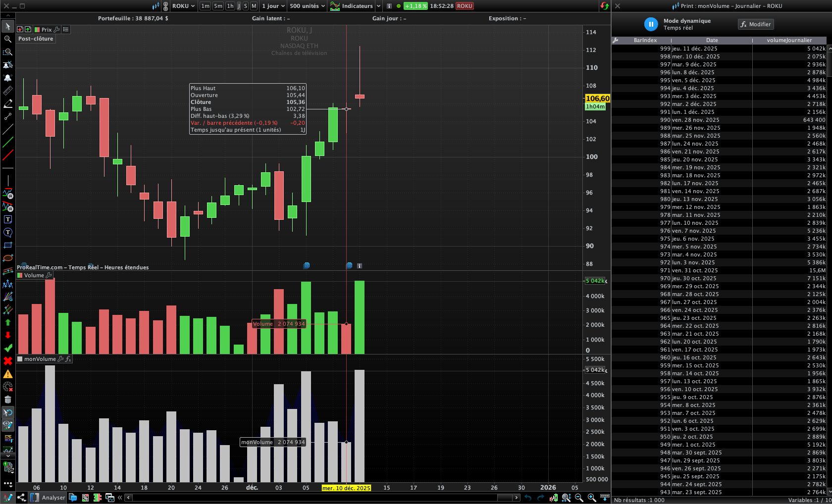Viewport: 832px width, 504px height.
Task: Open the alert bell tool
Action: click(8, 78)
